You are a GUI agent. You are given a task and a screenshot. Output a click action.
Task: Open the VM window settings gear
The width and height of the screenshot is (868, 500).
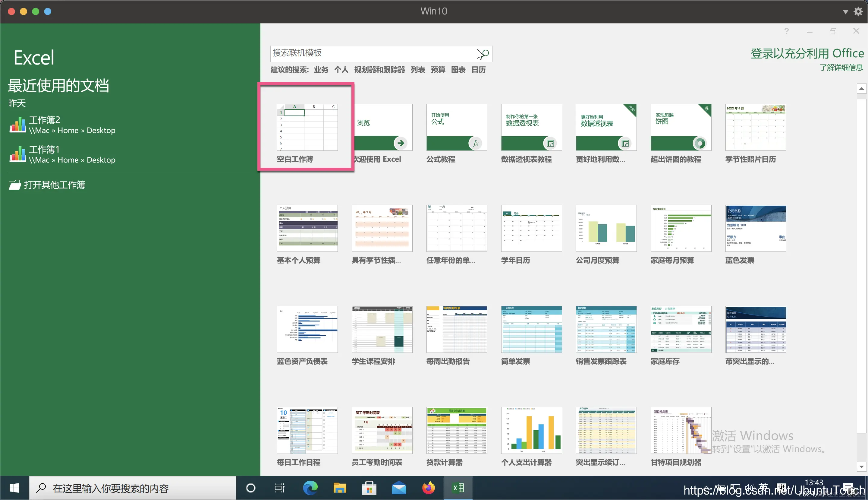858,11
